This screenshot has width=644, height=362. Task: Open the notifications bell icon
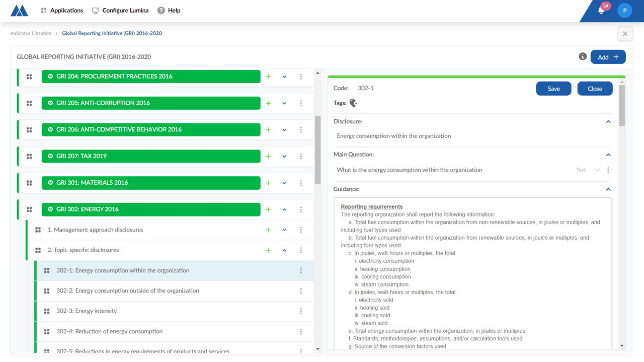pyautogui.click(x=601, y=10)
